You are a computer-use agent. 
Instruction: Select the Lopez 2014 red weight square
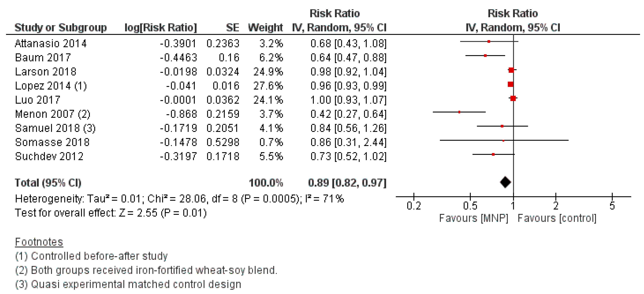tap(510, 84)
